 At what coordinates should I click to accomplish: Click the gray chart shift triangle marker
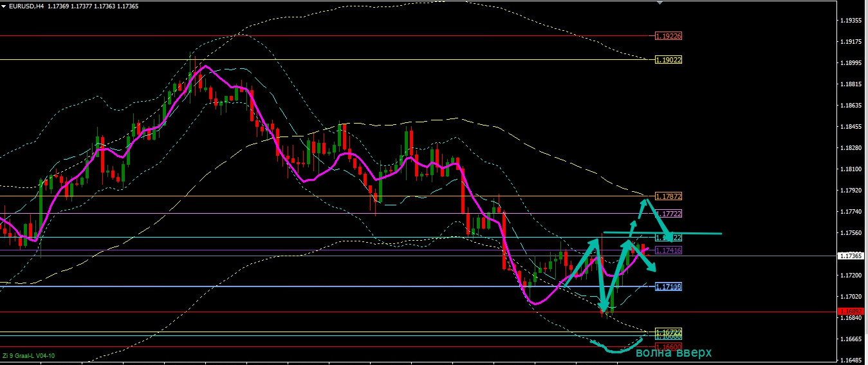coord(658,3)
